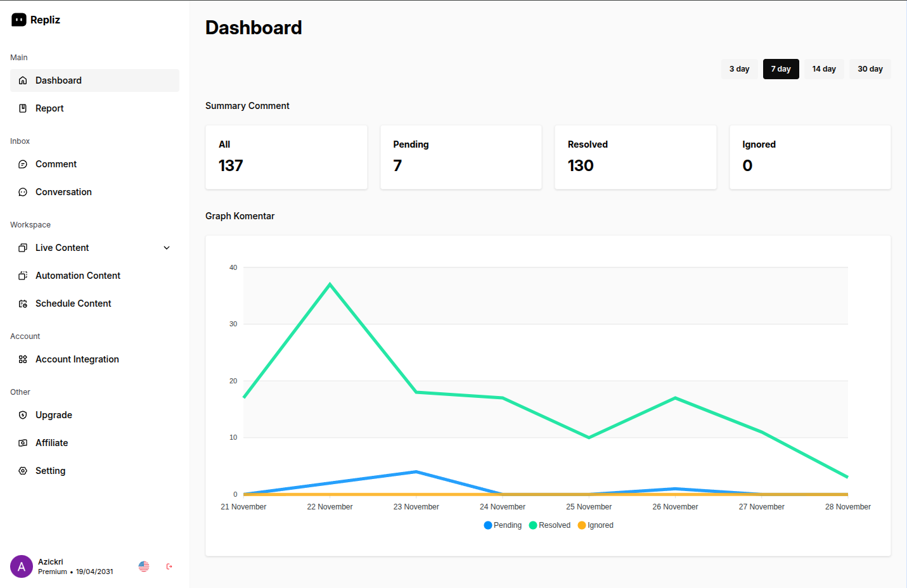Switch range to 3 day
This screenshot has width=907, height=588.
coord(739,69)
